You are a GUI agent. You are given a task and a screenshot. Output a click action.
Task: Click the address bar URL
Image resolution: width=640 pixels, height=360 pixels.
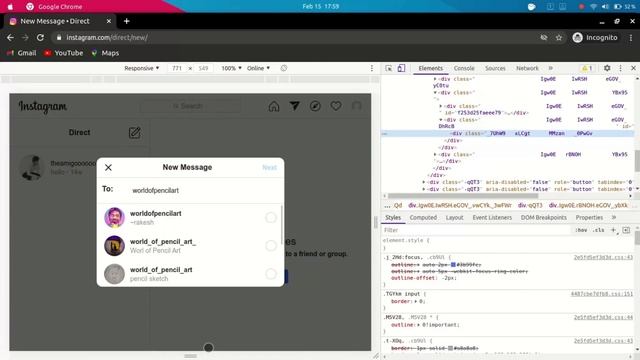point(107,38)
